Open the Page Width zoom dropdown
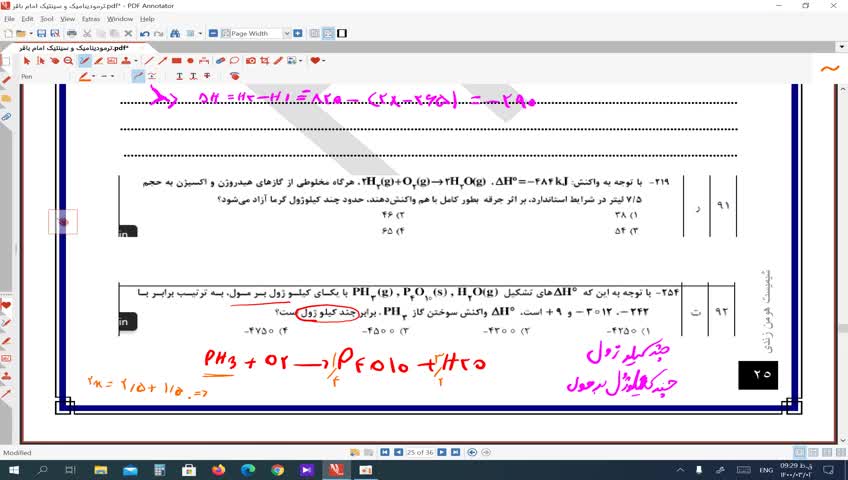 (287, 34)
